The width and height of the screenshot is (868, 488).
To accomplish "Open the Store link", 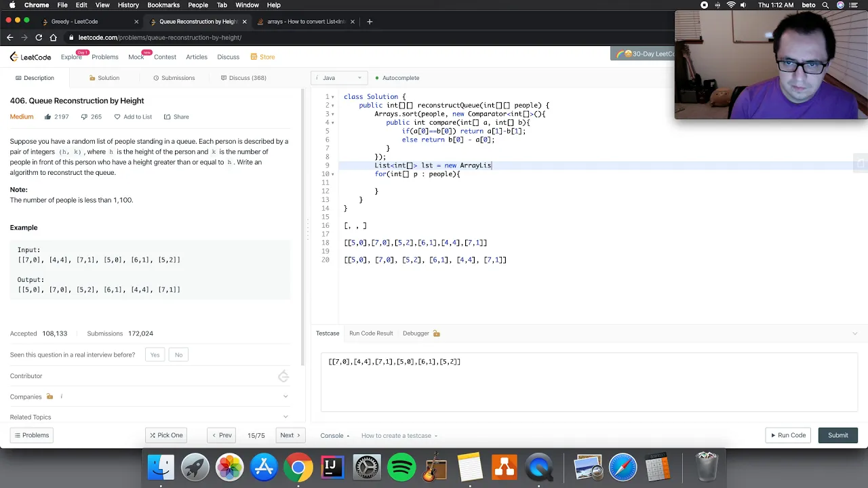I will pos(263,57).
